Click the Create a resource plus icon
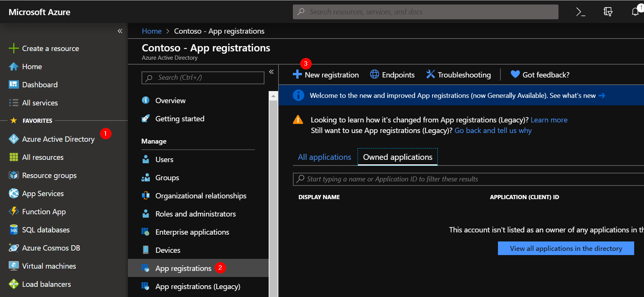 click(x=14, y=48)
